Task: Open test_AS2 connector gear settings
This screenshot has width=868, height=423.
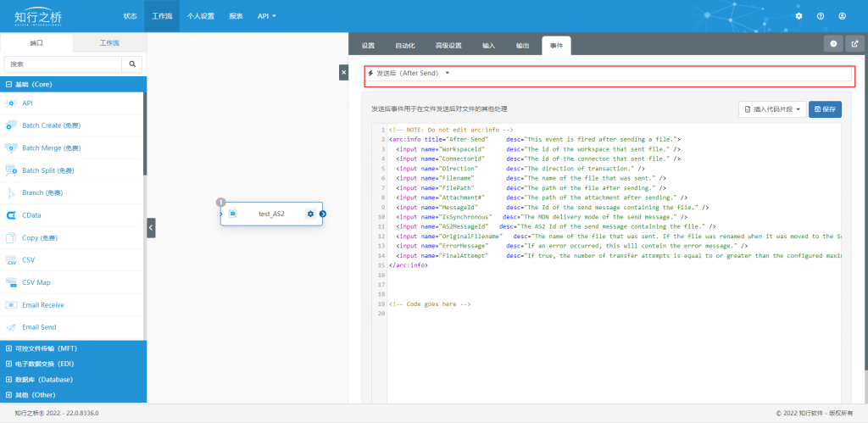Action: point(310,214)
